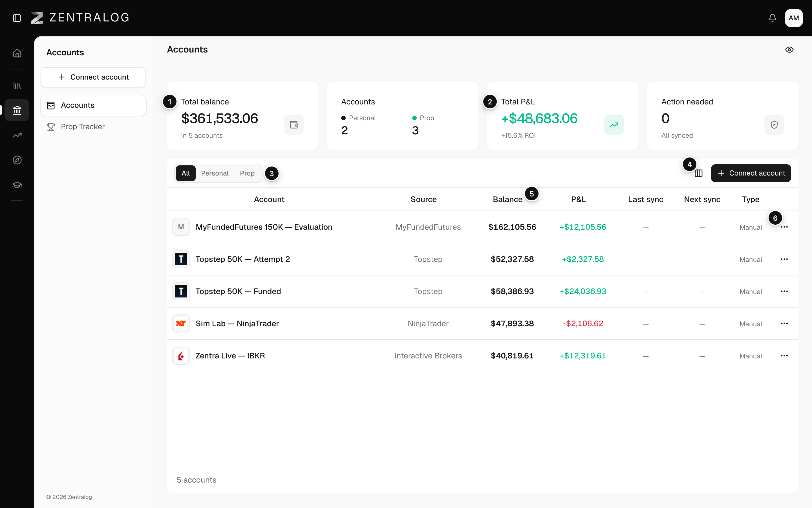Click the -$2,106.62 P&L cell
The image size is (812, 508).
click(583, 323)
